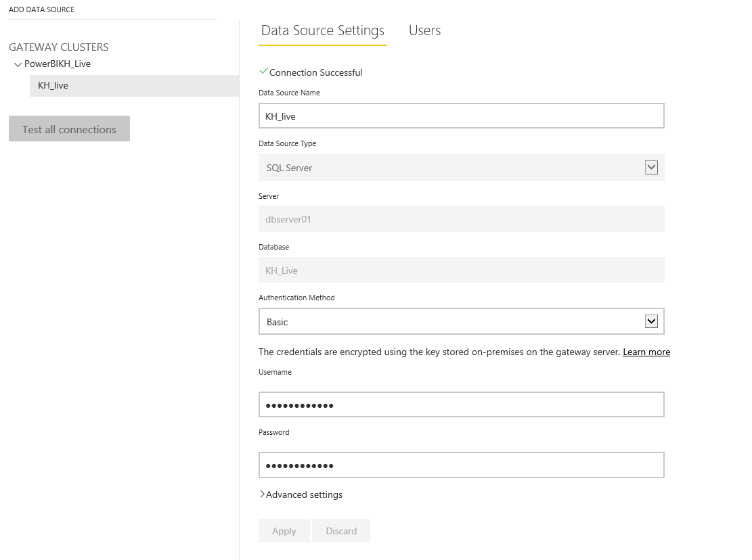Open the Authentication Method dropdown arrow
Image resolution: width=752 pixels, height=560 pixels.
pos(650,321)
